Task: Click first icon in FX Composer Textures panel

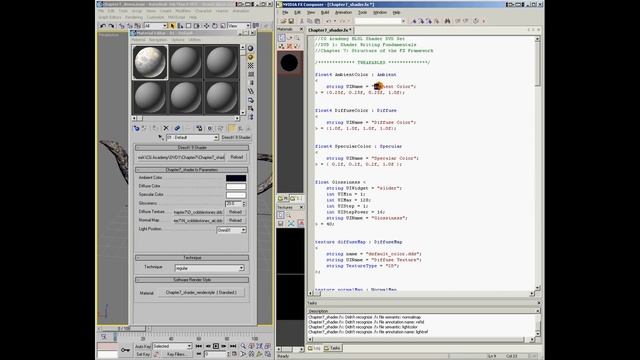Action: (281, 215)
